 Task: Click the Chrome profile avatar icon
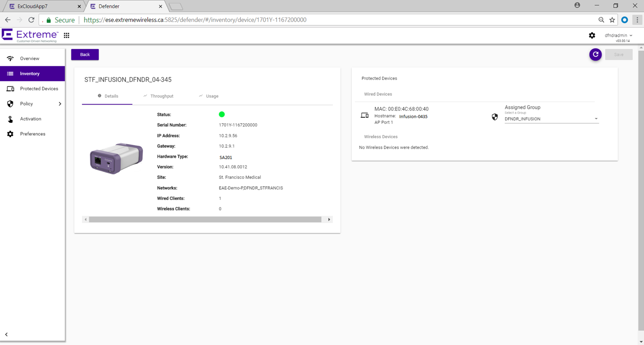tap(577, 5)
